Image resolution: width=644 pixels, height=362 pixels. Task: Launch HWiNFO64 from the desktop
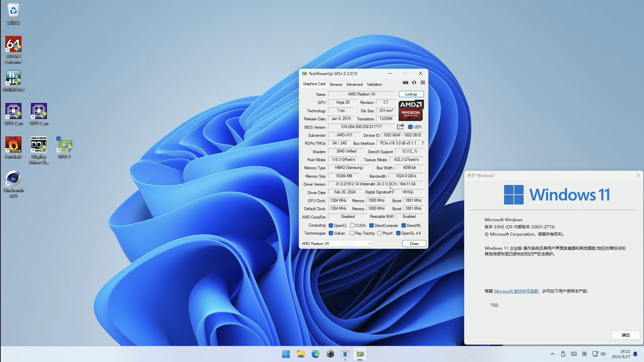click(x=13, y=78)
